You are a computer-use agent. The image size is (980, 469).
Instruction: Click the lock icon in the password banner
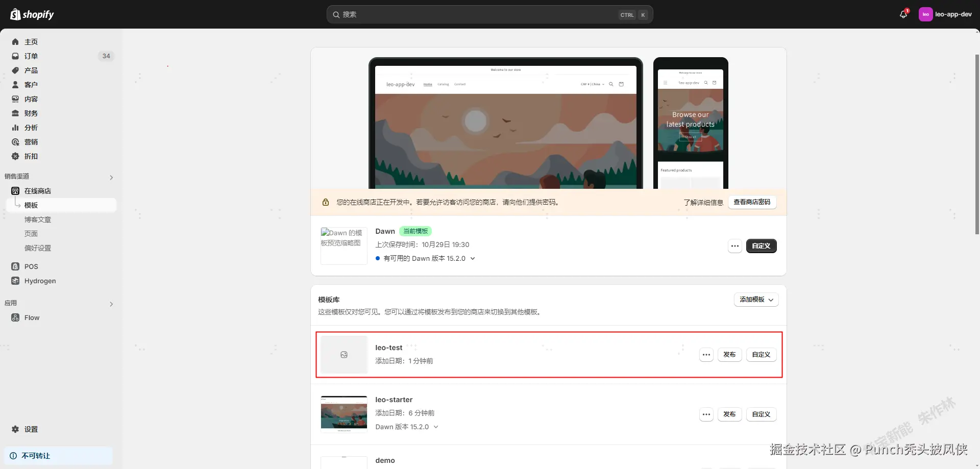[326, 202]
